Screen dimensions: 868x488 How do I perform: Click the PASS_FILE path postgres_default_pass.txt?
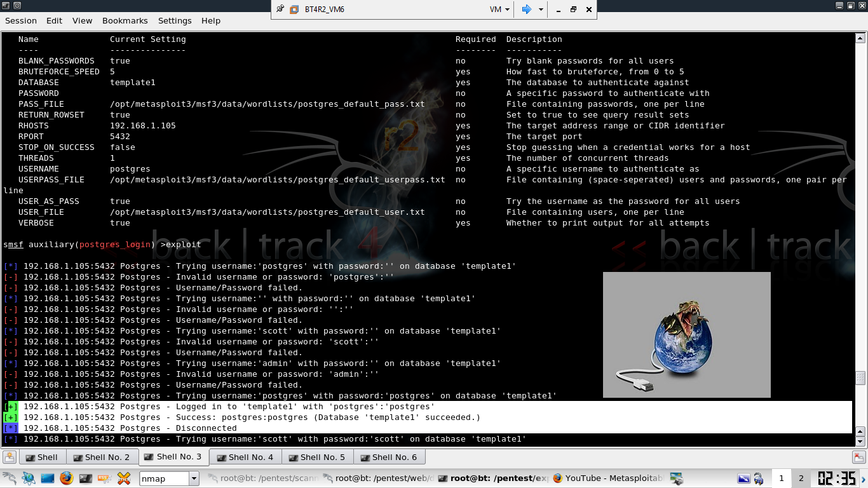coord(268,104)
